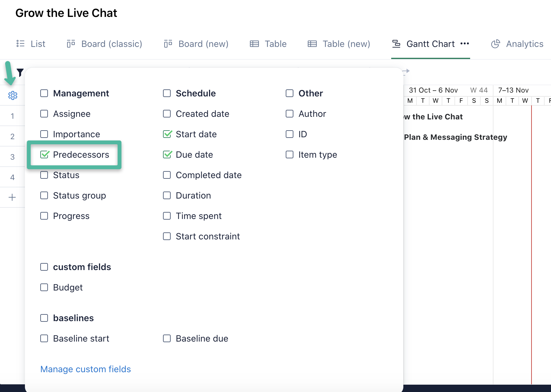Select all Management group fields
The width and height of the screenshot is (551, 392).
pos(44,94)
